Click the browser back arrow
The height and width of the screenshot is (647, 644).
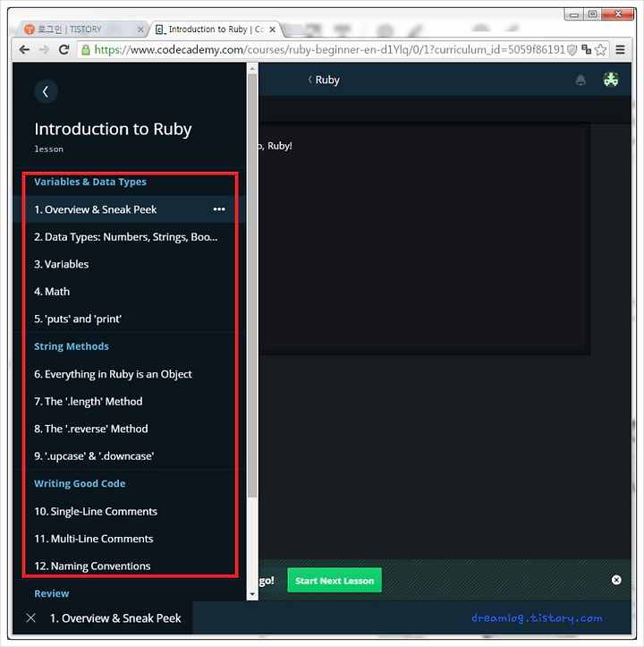point(24,50)
